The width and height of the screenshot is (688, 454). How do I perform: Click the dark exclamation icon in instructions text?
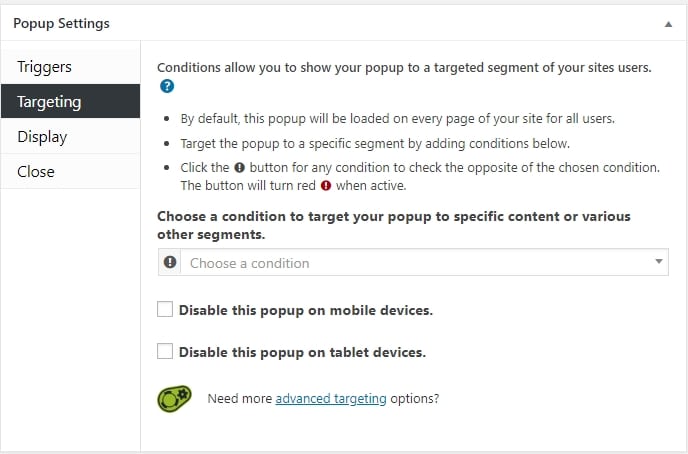(x=240, y=168)
